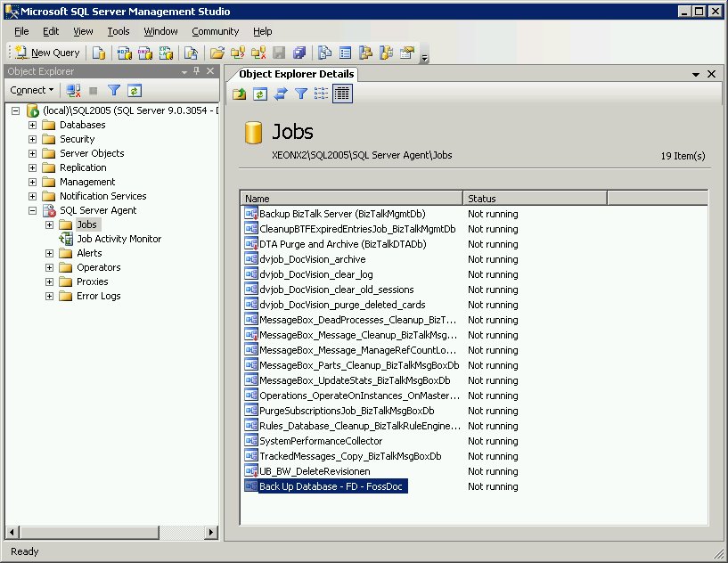Open main toolbar options overflow arrow
Screen dimensions: 728x563
(424, 58)
